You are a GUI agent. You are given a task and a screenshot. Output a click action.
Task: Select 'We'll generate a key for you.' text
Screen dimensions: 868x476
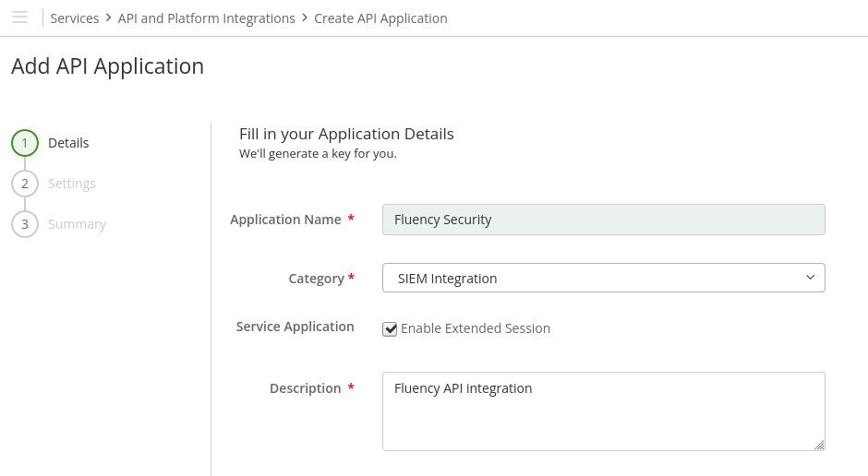coord(318,154)
